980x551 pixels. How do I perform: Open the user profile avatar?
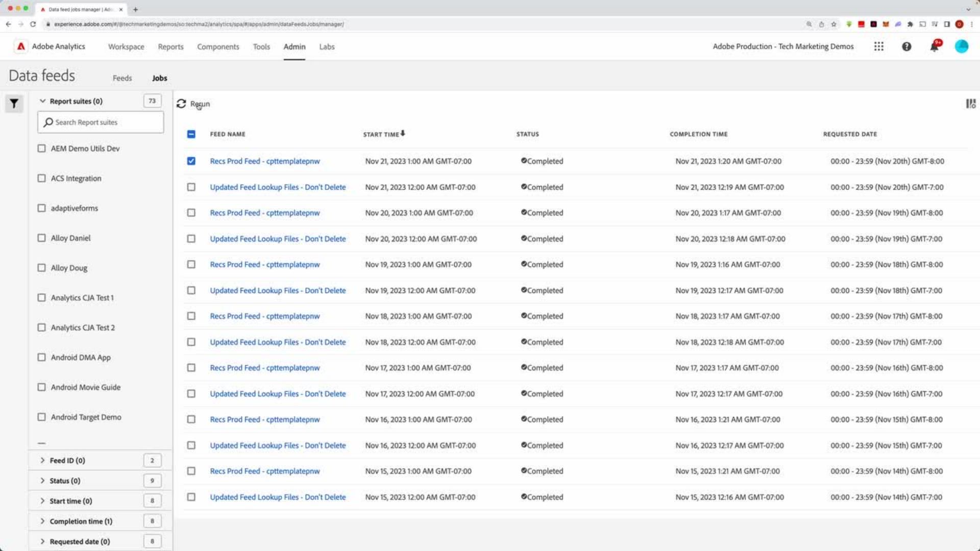pyautogui.click(x=962, y=46)
